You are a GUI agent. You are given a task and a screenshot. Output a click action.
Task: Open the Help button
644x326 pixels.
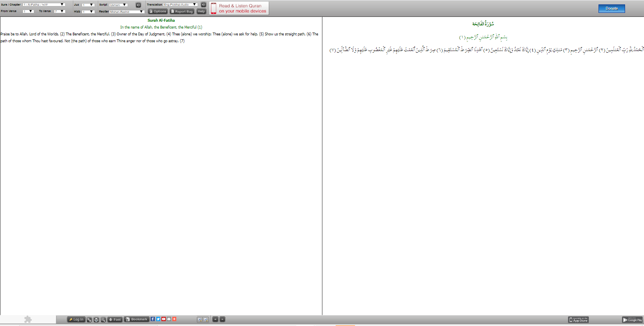coord(201,11)
